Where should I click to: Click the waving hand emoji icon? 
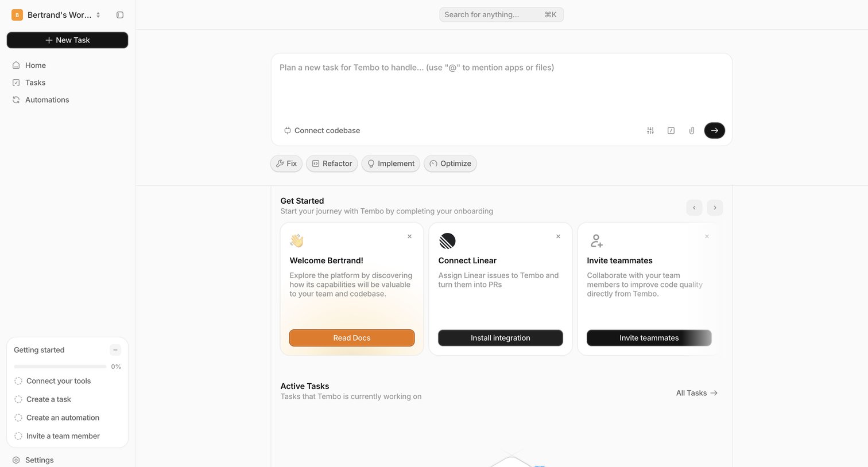click(x=296, y=241)
